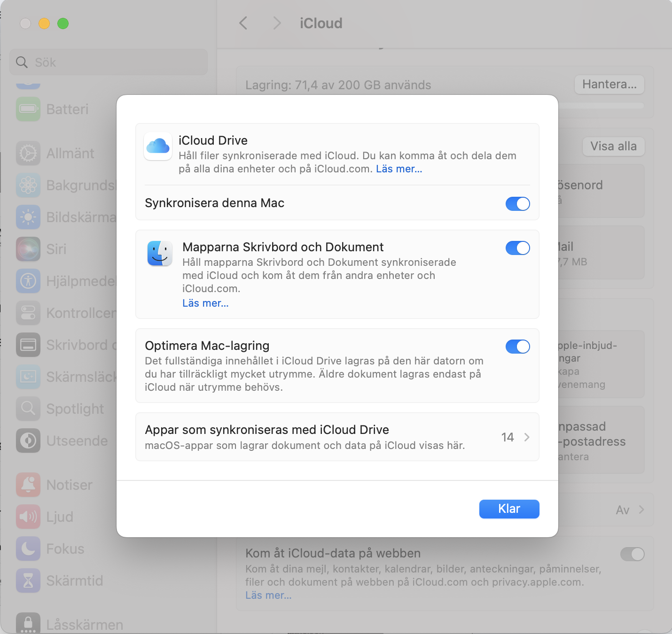Open Läs mer link under iCloud Drive
The image size is (672, 634).
click(x=399, y=169)
